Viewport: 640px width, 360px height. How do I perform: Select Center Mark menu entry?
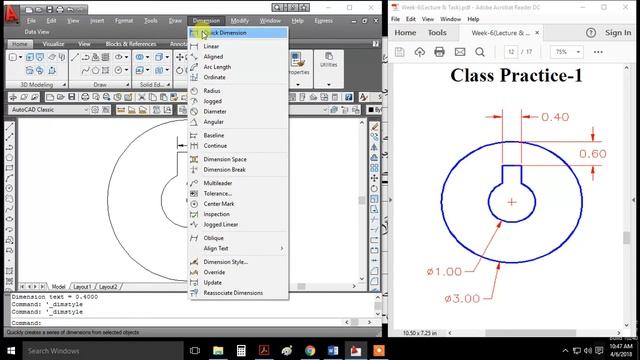pyautogui.click(x=238, y=204)
